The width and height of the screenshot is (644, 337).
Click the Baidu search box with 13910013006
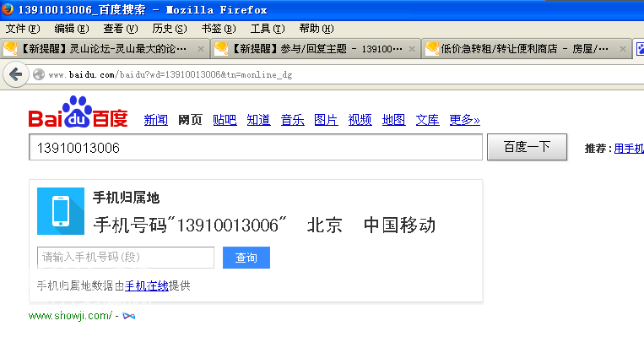256,147
